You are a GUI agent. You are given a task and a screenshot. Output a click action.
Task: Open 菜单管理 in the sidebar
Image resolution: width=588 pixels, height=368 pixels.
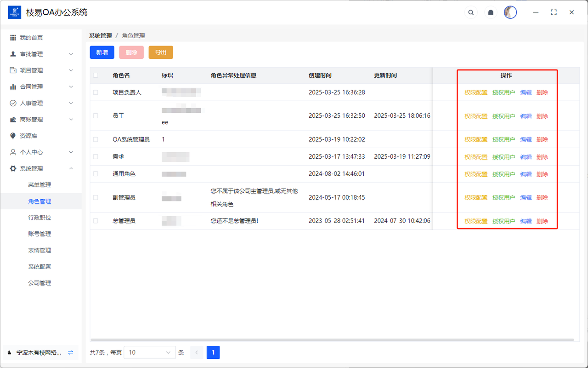(40, 185)
